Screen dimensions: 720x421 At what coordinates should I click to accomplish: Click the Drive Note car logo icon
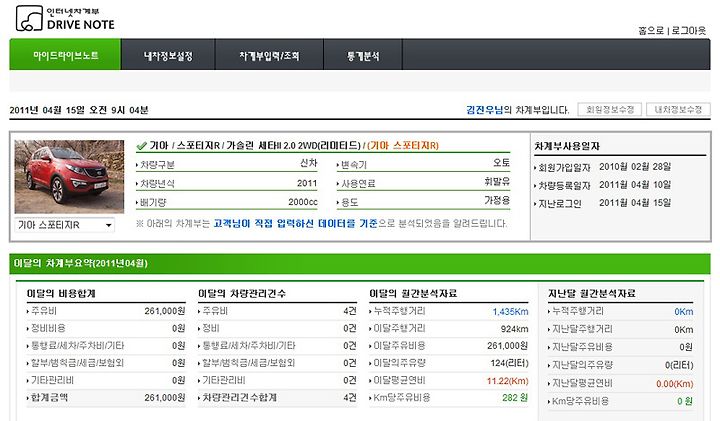(29, 18)
